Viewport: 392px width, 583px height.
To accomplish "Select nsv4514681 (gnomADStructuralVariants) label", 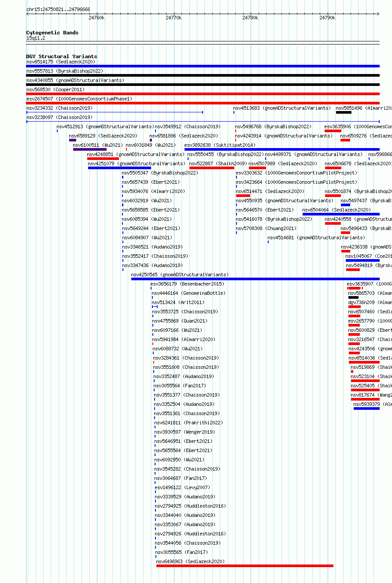I will click(x=316, y=238).
